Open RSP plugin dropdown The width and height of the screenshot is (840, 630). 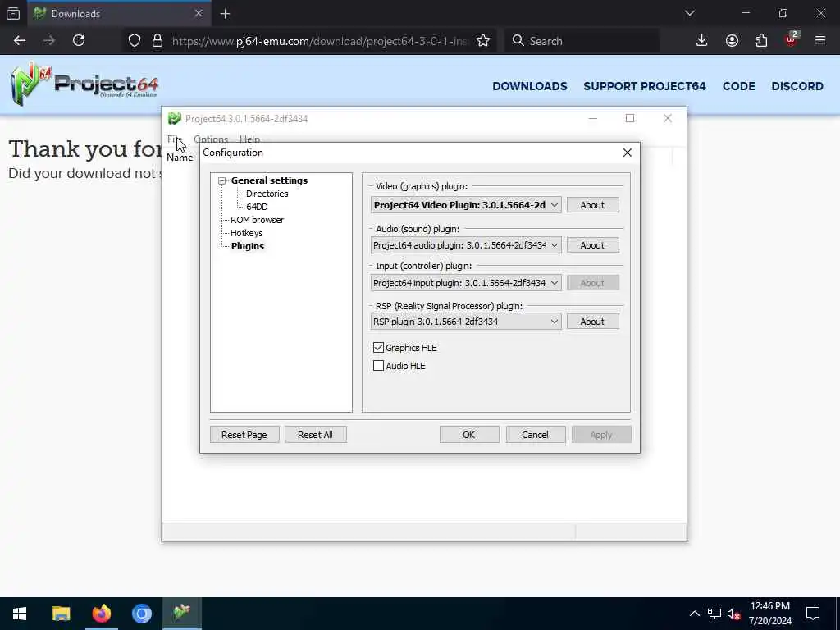[466, 322]
